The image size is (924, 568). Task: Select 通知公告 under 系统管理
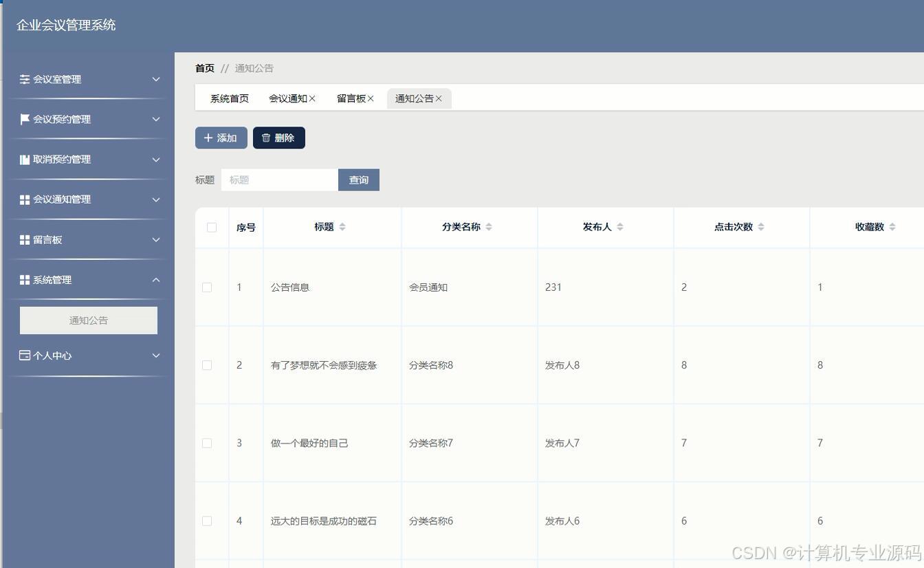(88, 320)
